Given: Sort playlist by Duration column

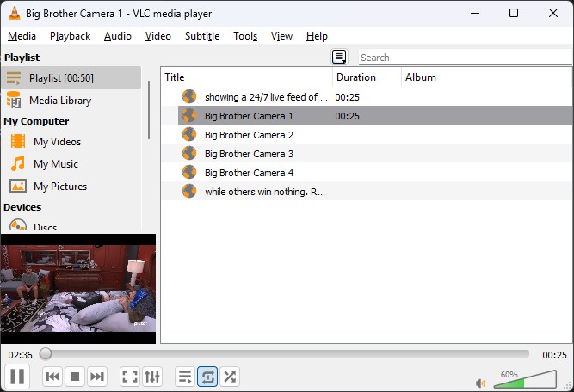Looking at the screenshot, I should tap(367, 77).
